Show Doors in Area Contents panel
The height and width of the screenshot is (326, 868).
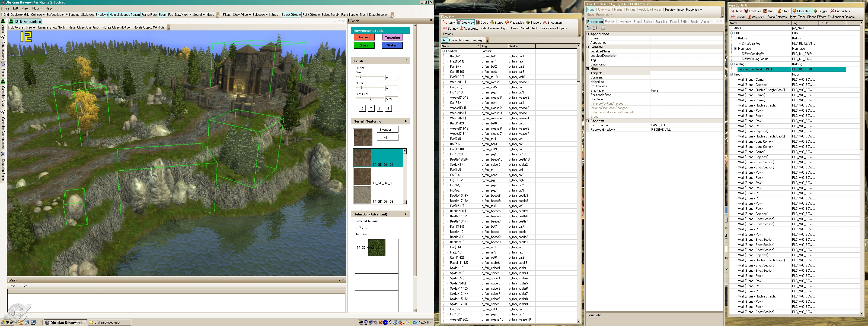769,11
